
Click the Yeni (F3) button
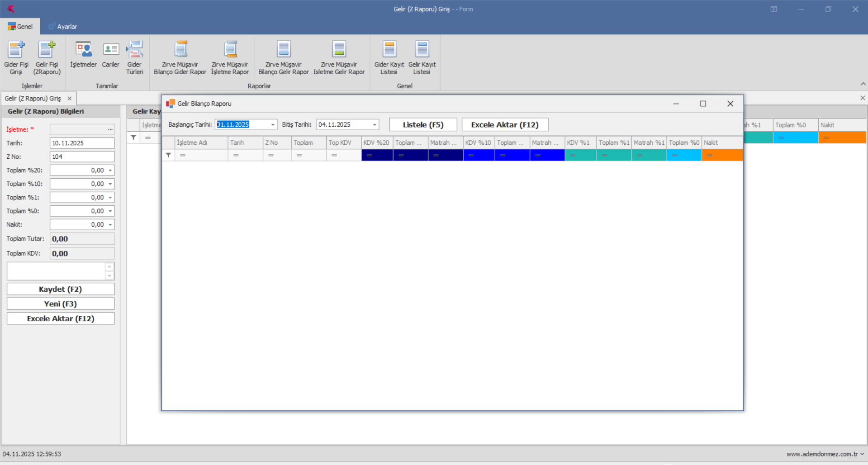click(x=61, y=304)
